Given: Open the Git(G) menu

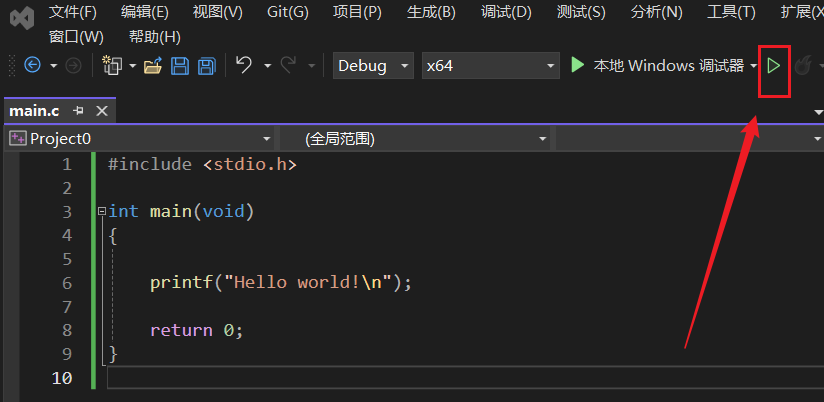Looking at the screenshot, I should pos(287,12).
